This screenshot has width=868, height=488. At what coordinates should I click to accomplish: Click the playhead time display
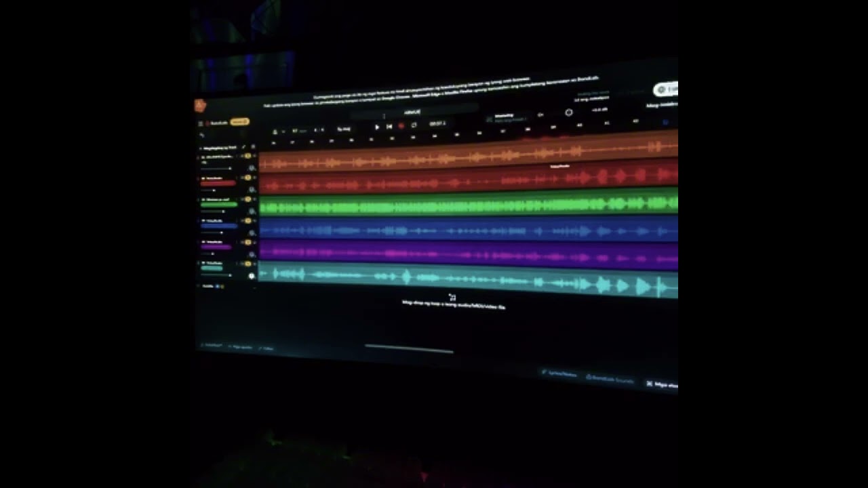point(437,124)
